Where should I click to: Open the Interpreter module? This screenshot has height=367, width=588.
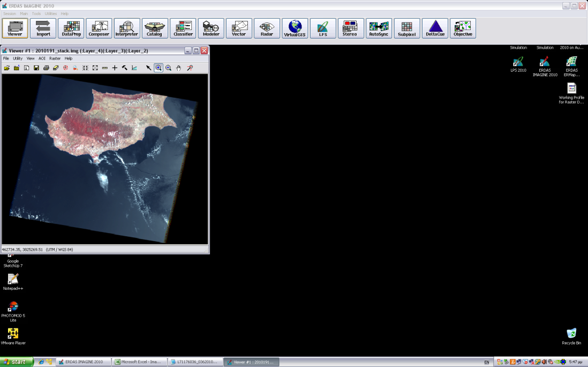point(127,28)
